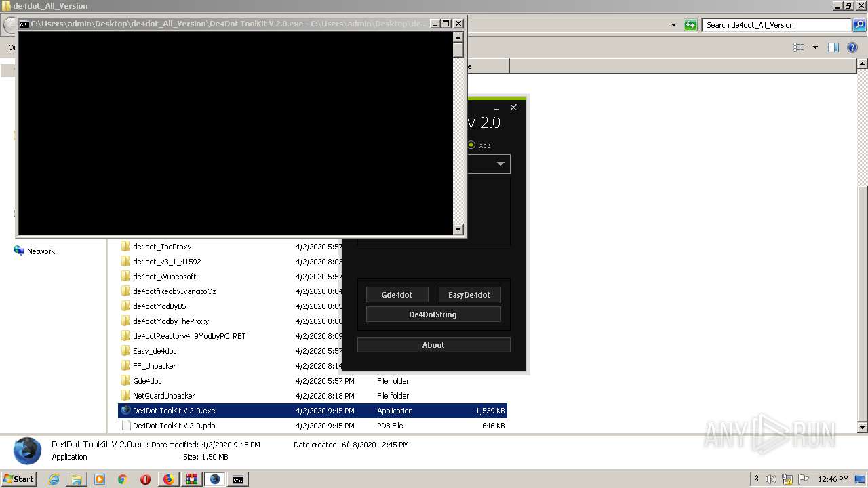Select De4Dot ToolKit V 2.0.exe file
Screen dimensions: 868x488
tap(313, 411)
